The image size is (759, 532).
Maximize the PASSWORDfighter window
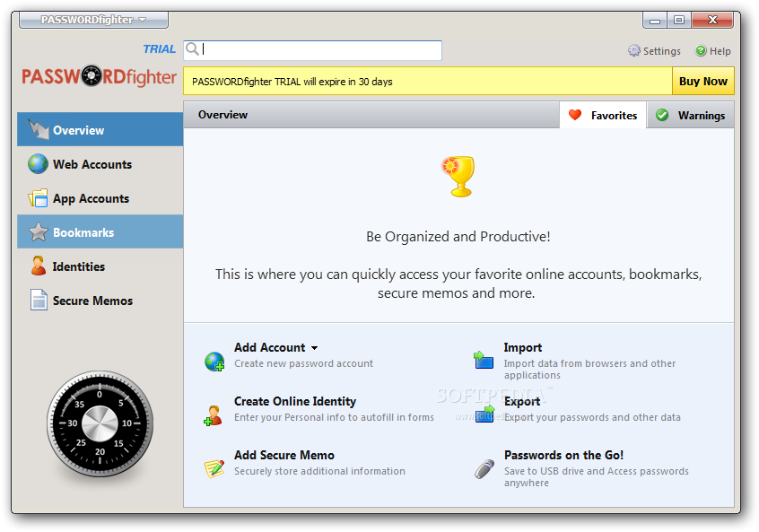(x=679, y=20)
